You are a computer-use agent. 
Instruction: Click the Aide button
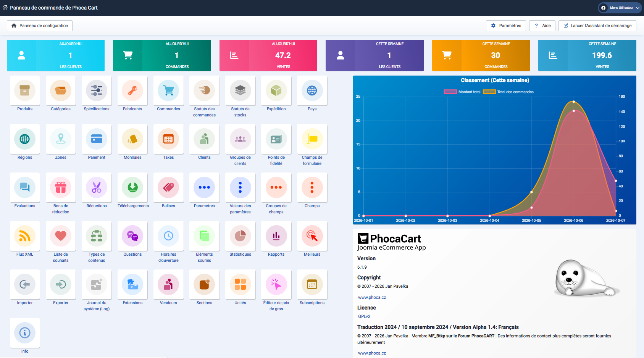click(542, 26)
